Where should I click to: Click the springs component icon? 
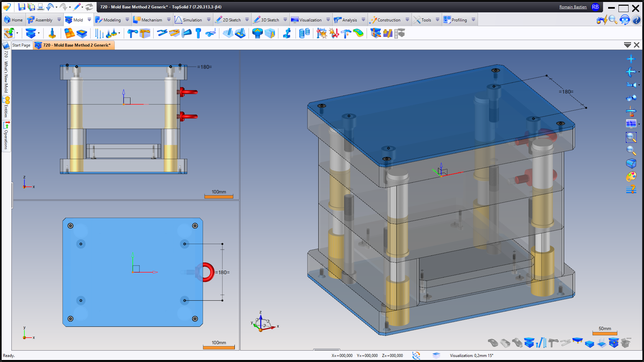pyautogui.click(x=304, y=33)
